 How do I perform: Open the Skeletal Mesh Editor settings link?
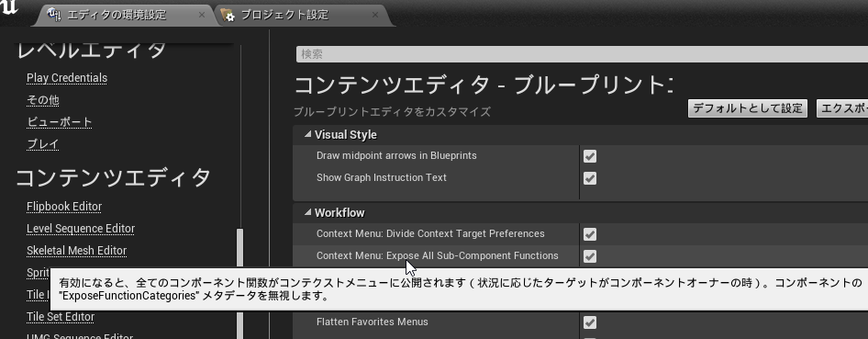pyautogui.click(x=77, y=251)
